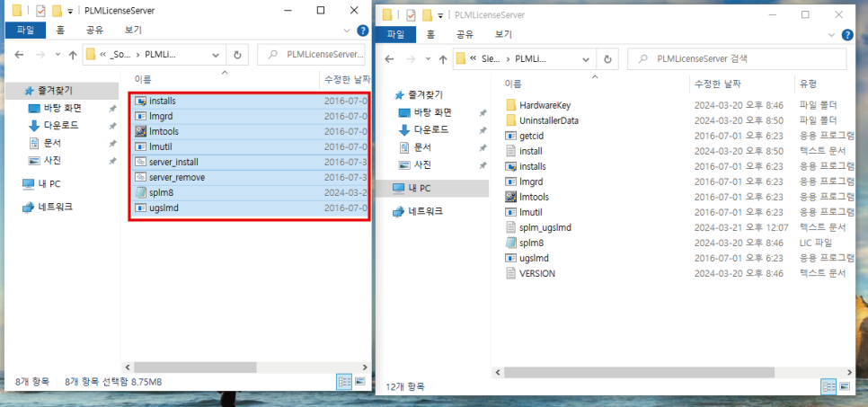The image size is (868, 407).
Task: Open 공유 tab in left window
Action: 94,30
